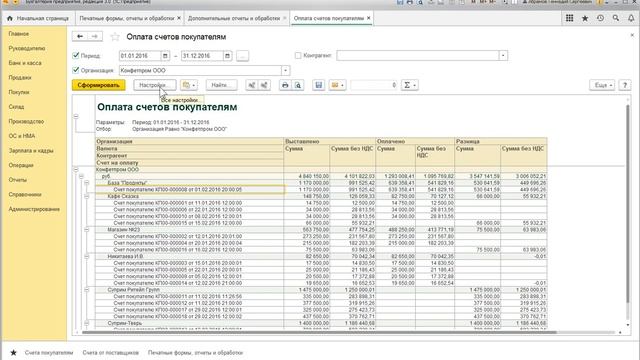Close the report form with the X
640x360 pixels.
[632, 35]
